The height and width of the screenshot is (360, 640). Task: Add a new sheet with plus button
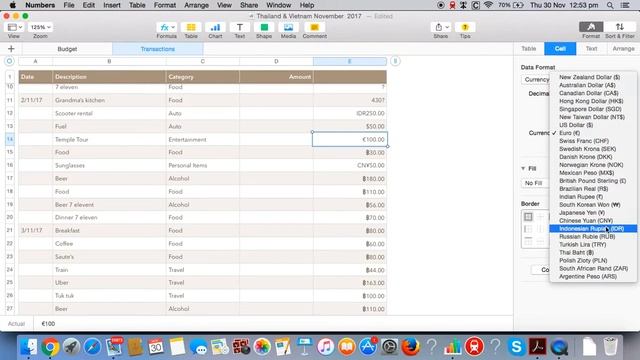click(11, 49)
